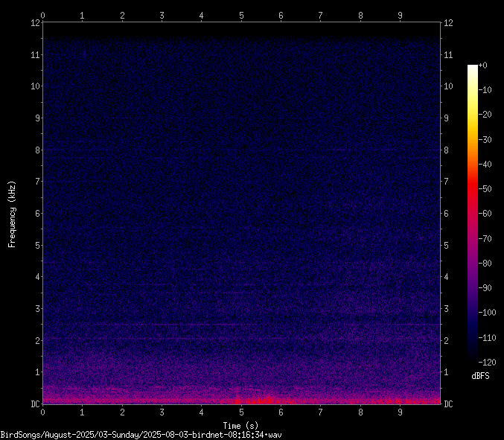Click '7' on the top time axis
Screen dimensions: 504x440
click(320, 16)
